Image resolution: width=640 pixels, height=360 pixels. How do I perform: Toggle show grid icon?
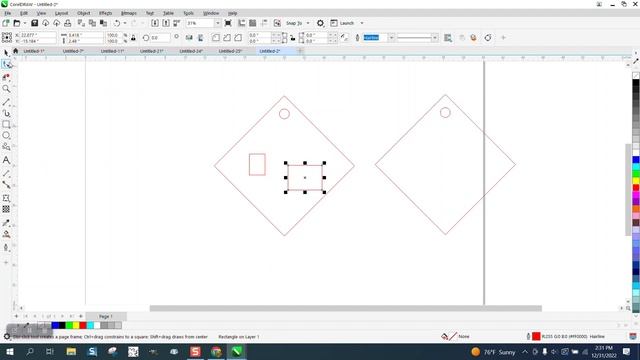pos(253,23)
